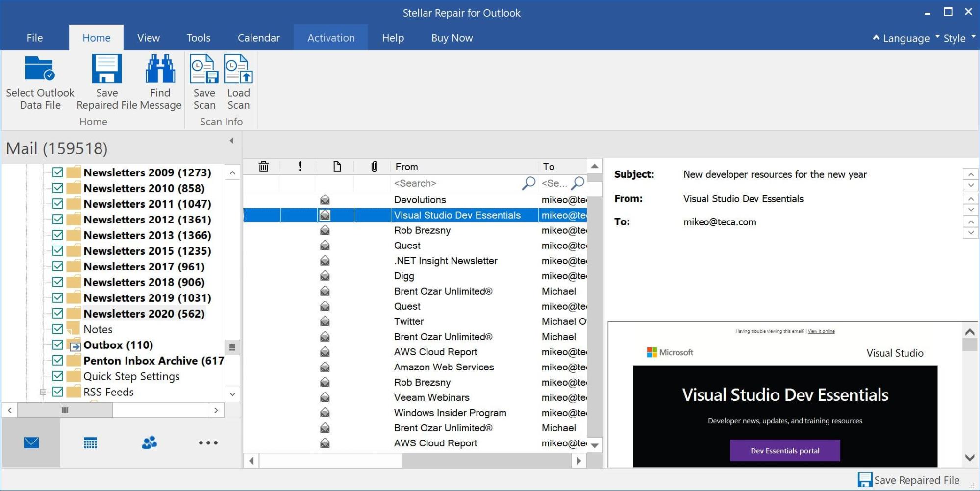The height and width of the screenshot is (491, 980).
Task: Click Outbox folder icon
Action: click(x=74, y=345)
